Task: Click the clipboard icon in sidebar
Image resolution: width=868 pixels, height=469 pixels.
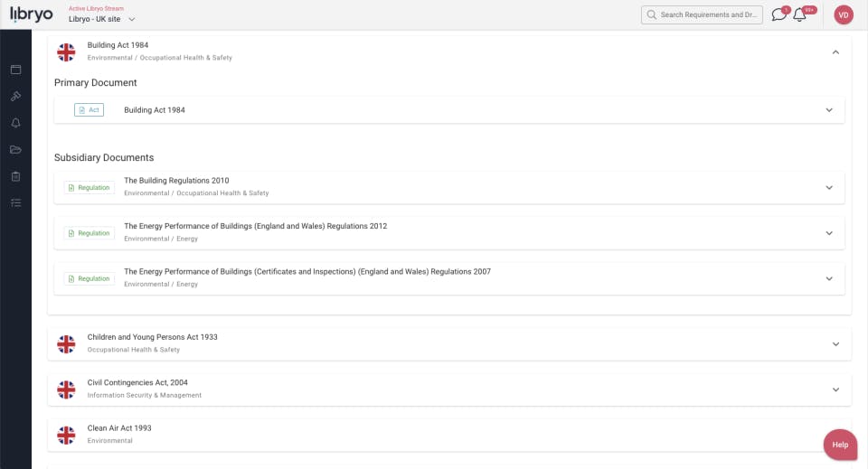Action: [x=15, y=176]
